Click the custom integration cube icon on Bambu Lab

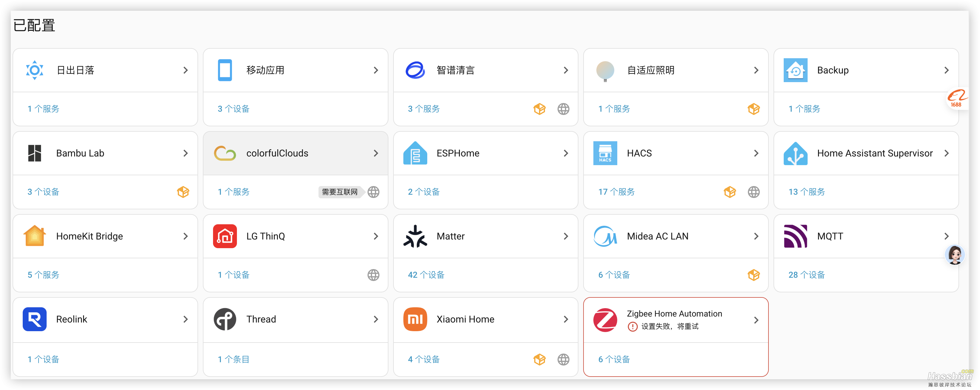coord(183,192)
